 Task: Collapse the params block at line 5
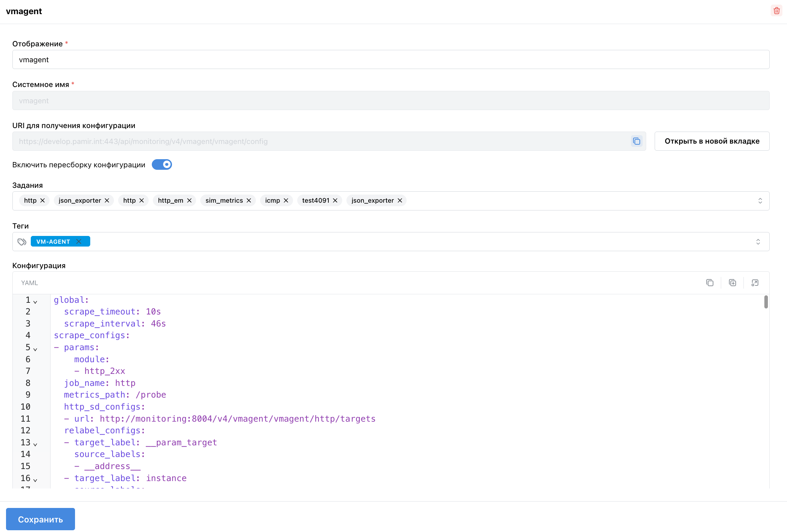coord(35,349)
